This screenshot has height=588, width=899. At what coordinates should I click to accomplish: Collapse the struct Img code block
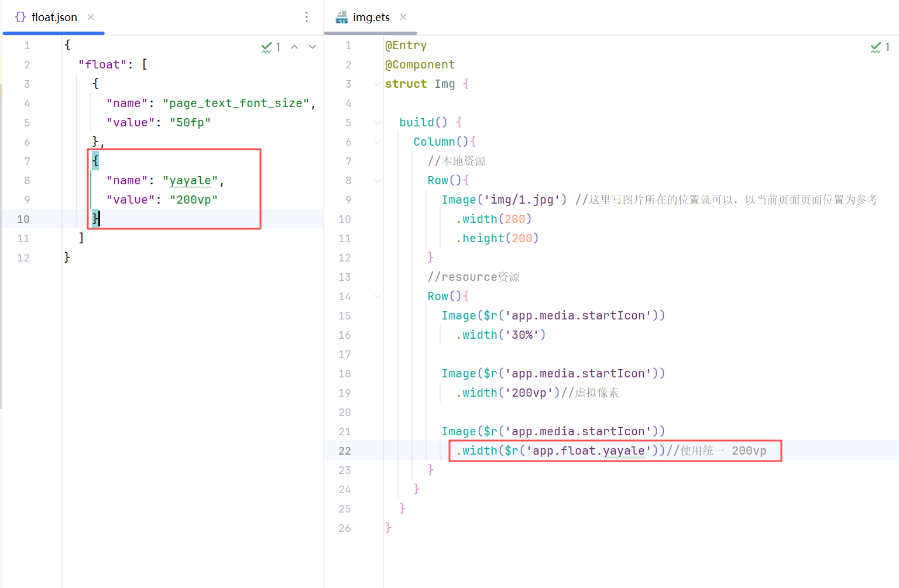[x=377, y=84]
